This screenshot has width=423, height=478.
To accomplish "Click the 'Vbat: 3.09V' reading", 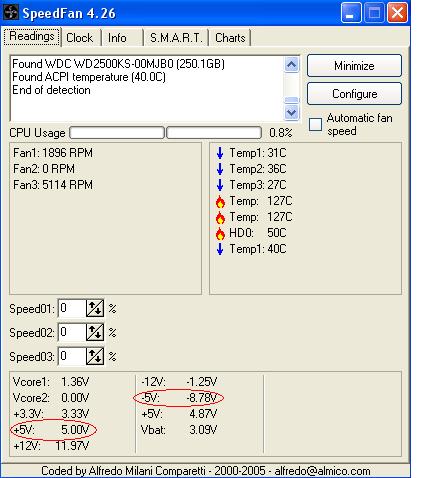I will [x=179, y=430].
